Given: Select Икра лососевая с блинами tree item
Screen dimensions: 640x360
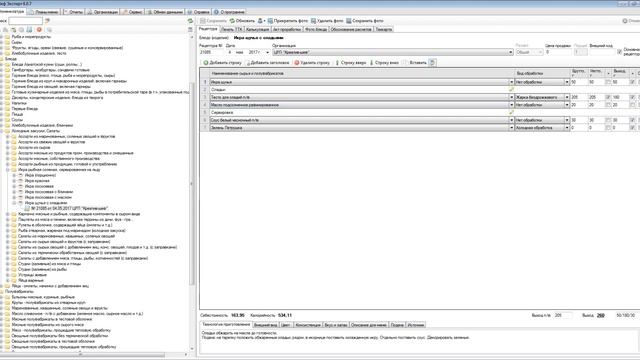Looking at the screenshot, I should tap(49, 192).
